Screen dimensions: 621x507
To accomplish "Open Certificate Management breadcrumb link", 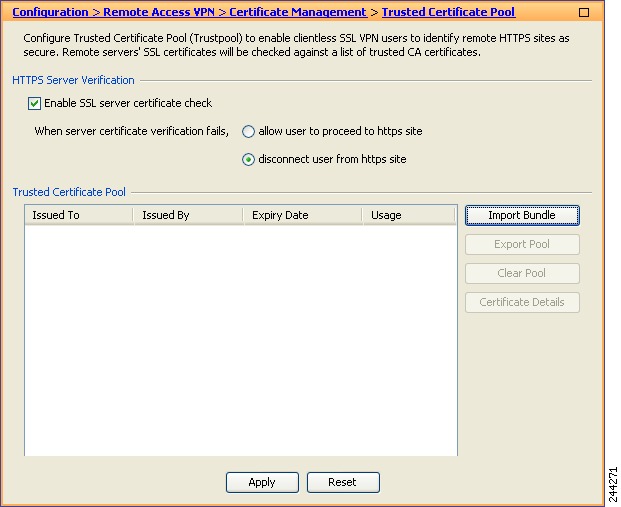I will [298, 12].
